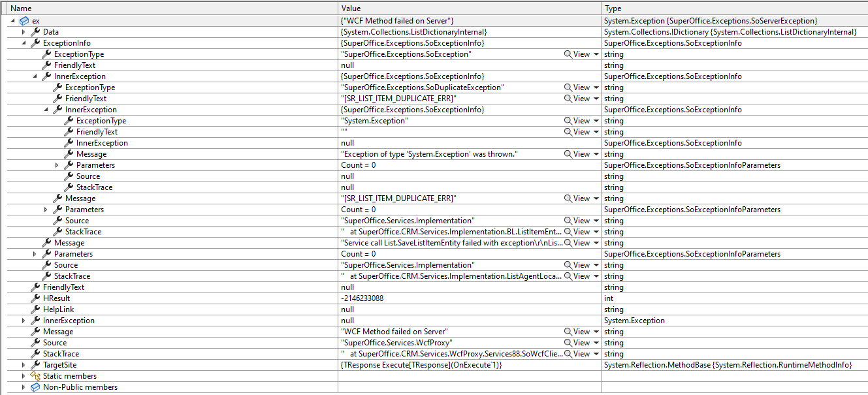Click the wrench icon beside HelpLink

click(x=35, y=309)
